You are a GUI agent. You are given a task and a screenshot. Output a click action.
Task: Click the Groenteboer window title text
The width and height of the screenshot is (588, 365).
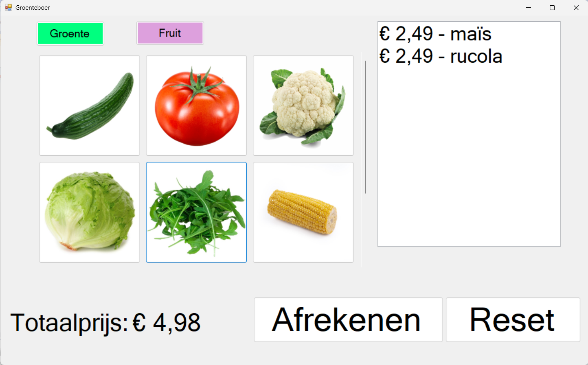pyautogui.click(x=33, y=8)
